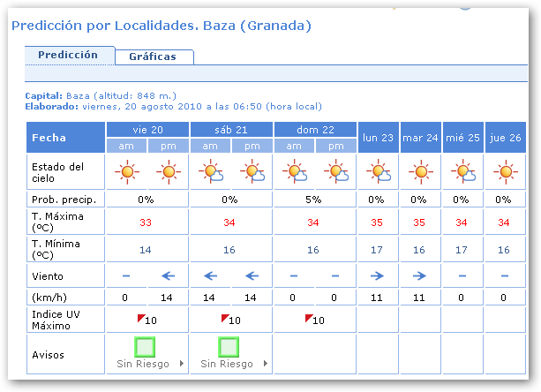The height and width of the screenshot is (392, 541).
Task: Click the Saturday Sin Riesgo warning label
Action: pos(226,364)
